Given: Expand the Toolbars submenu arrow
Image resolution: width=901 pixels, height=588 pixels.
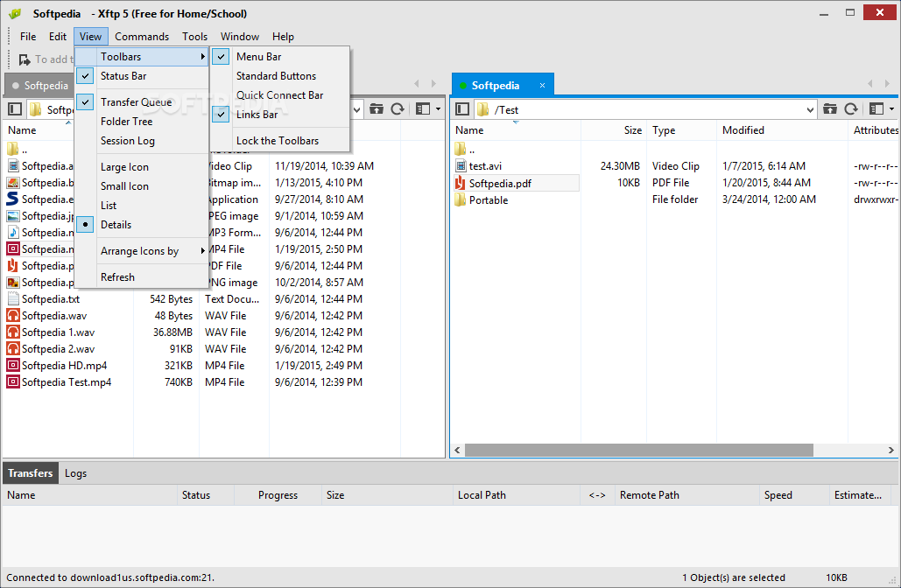Looking at the screenshot, I should tap(202, 56).
